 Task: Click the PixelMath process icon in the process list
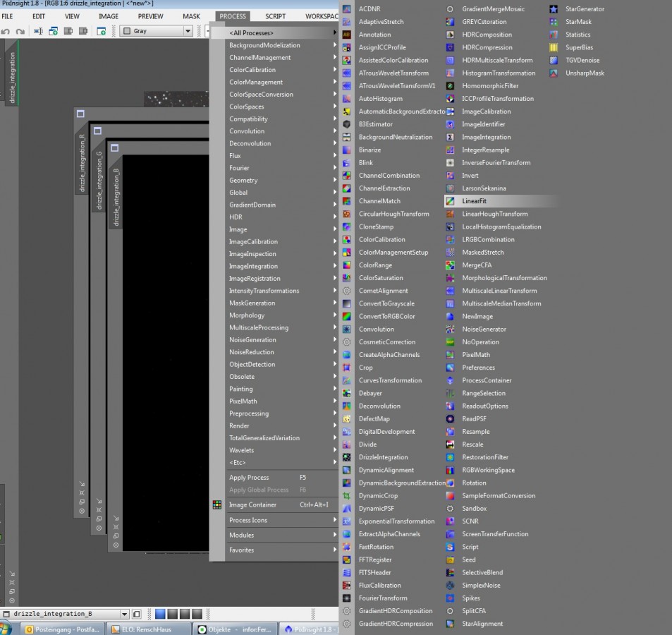click(x=450, y=355)
